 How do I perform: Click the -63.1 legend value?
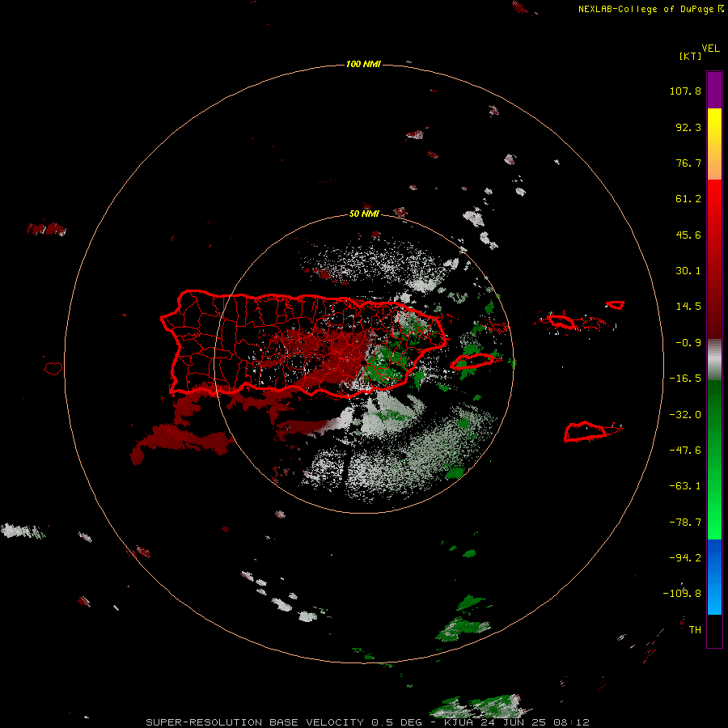(x=685, y=486)
